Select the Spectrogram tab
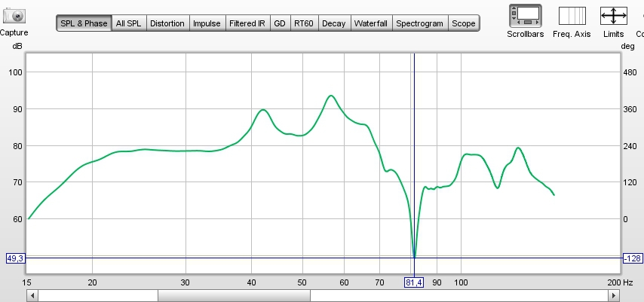This screenshot has height=302, width=644. tap(420, 23)
